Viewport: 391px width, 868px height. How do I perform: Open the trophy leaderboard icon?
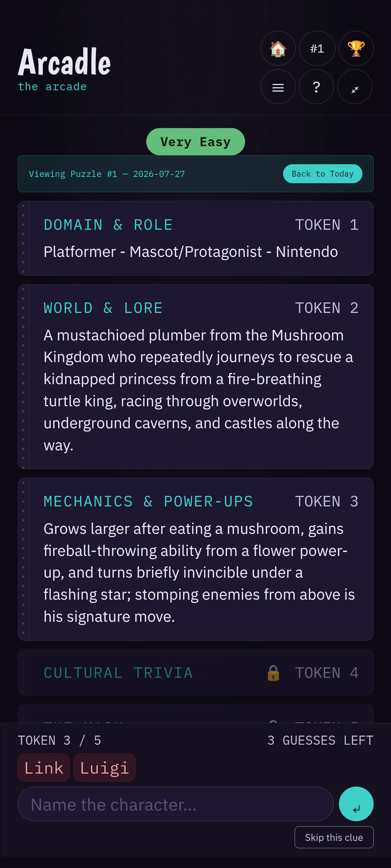coord(356,49)
